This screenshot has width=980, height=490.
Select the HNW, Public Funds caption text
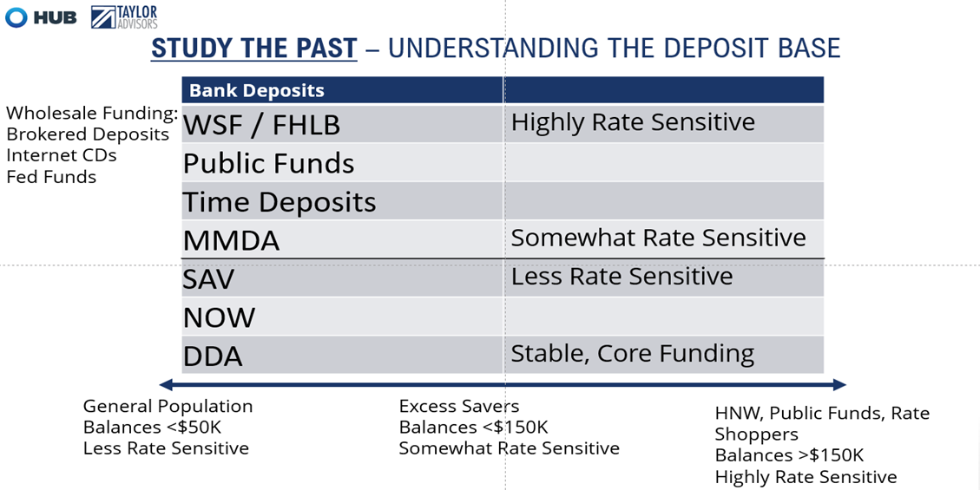[823, 444]
